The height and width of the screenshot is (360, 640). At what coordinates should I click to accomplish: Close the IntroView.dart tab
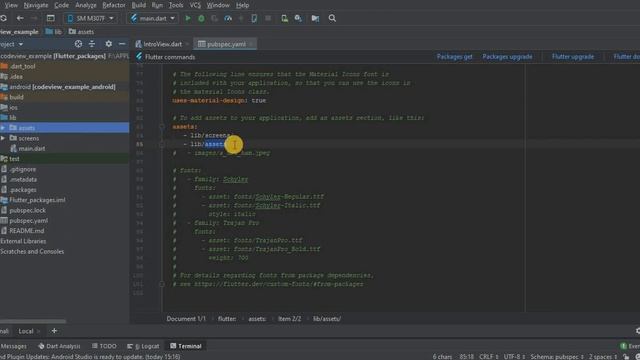pyautogui.click(x=187, y=44)
